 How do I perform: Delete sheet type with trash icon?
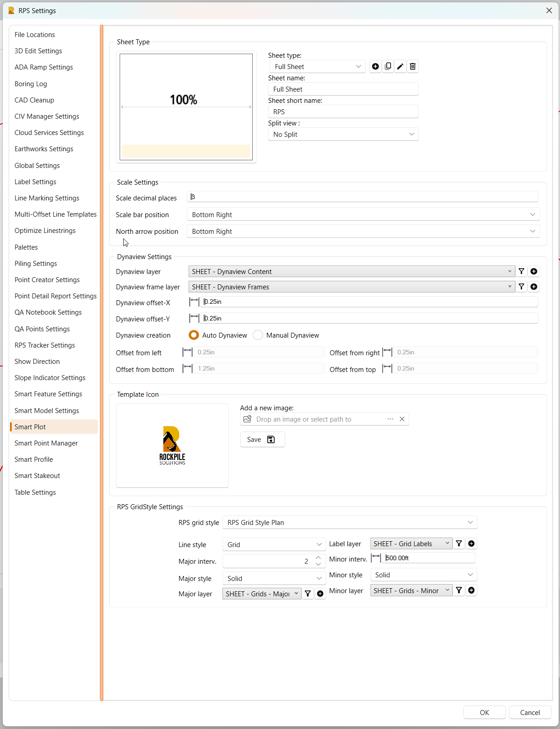[x=412, y=66]
